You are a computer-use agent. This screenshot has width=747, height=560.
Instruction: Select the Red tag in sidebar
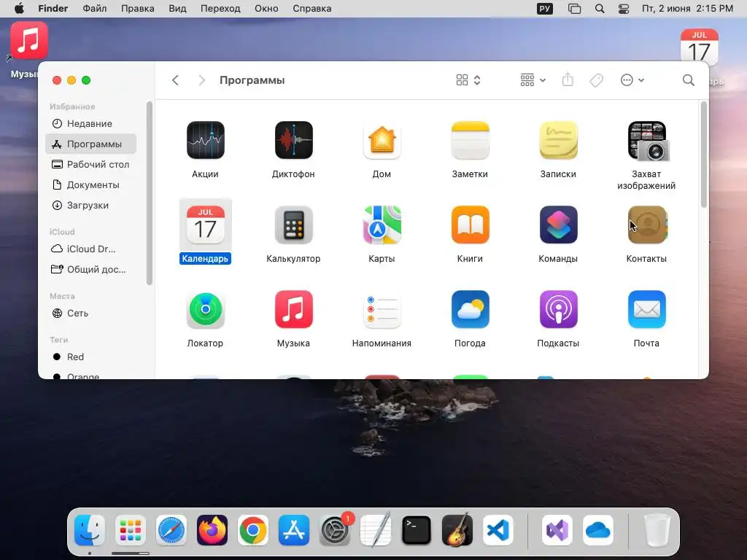point(90,357)
